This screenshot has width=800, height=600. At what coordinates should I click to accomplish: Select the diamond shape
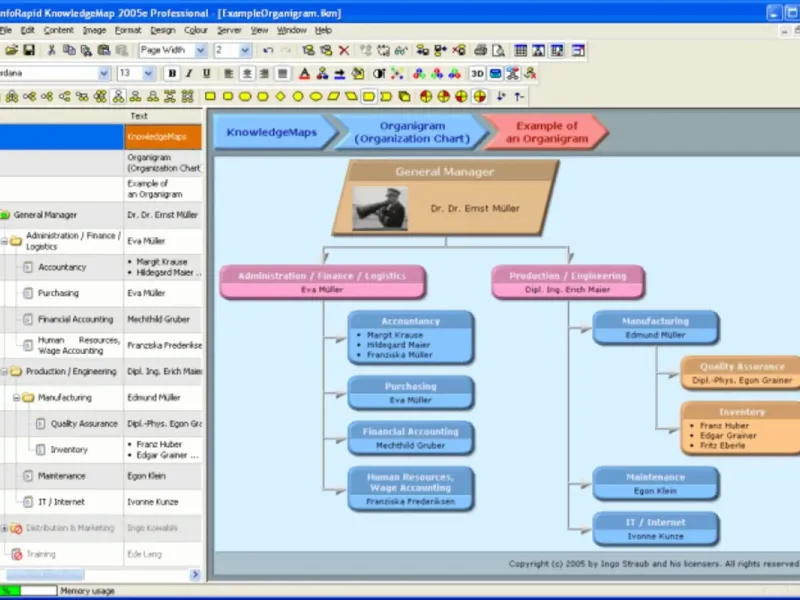[281, 96]
